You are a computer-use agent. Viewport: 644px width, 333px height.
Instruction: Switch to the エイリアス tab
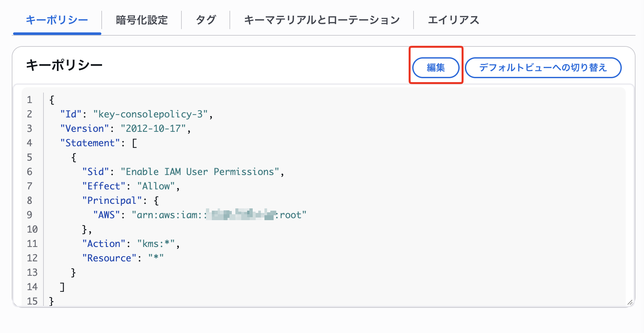pyautogui.click(x=453, y=20)
